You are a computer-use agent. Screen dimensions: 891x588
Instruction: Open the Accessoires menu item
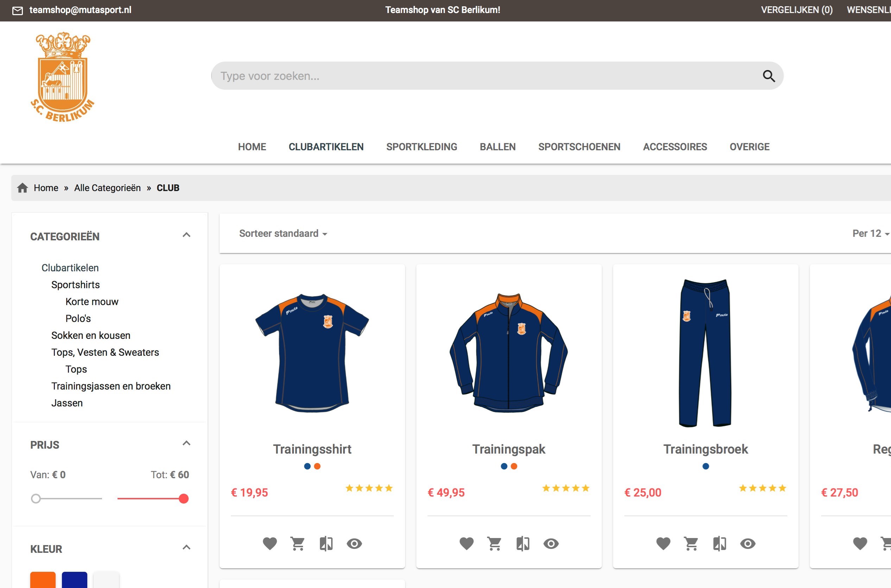[675, 147]
